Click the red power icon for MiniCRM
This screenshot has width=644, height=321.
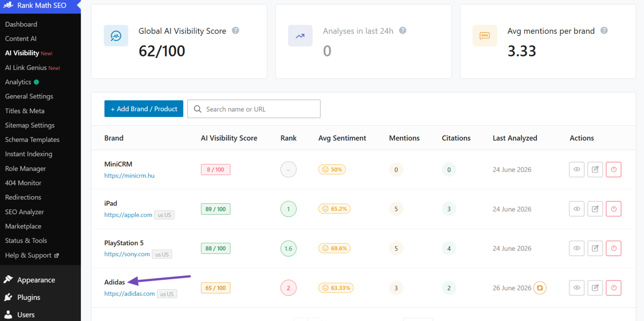coord(614,169)
